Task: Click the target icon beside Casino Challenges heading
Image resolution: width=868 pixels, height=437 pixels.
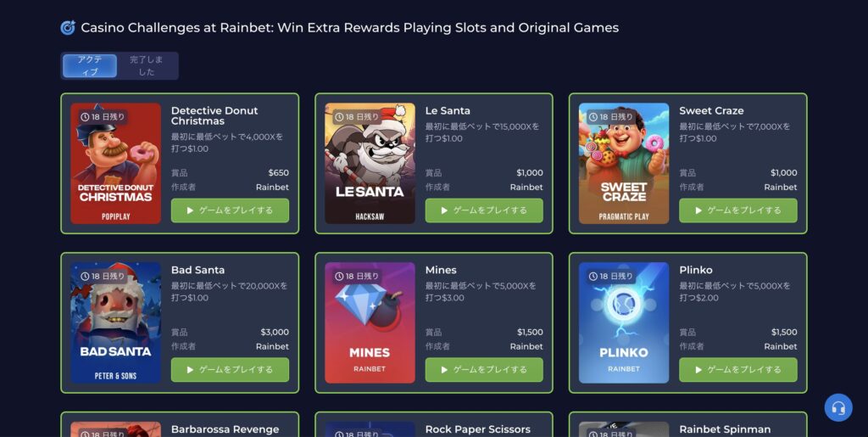Action: (68, 28)
